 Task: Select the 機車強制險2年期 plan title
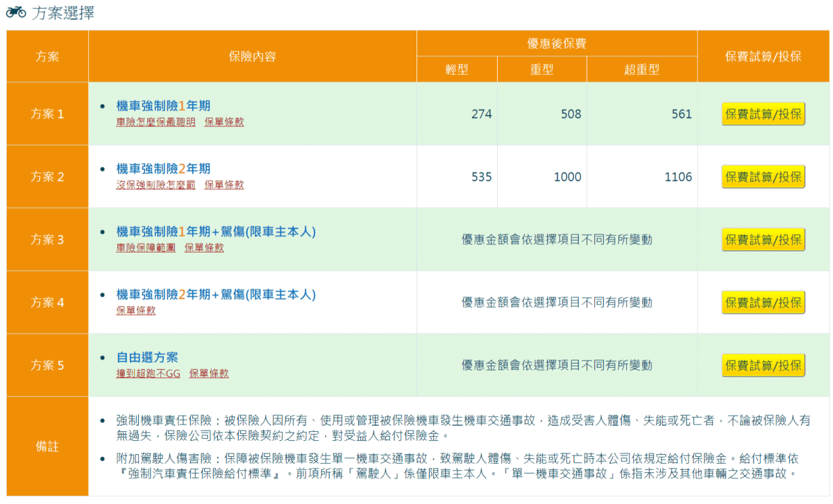click(163, 169)
